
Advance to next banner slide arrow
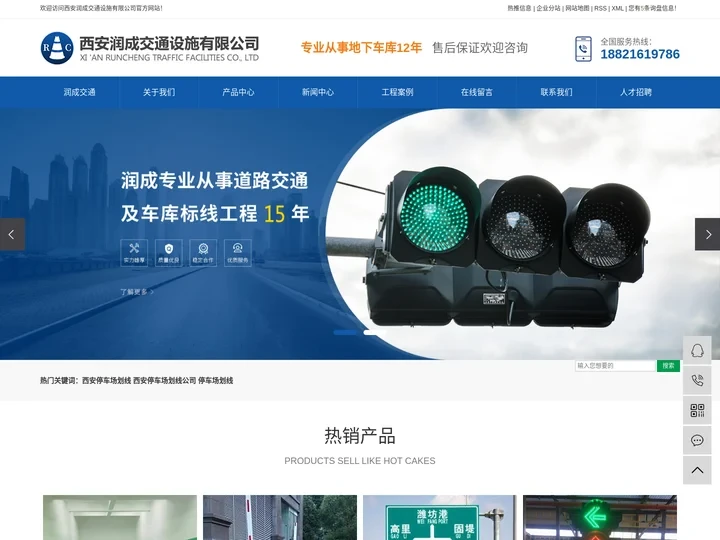pyautogui.click(x=707, y=234)
